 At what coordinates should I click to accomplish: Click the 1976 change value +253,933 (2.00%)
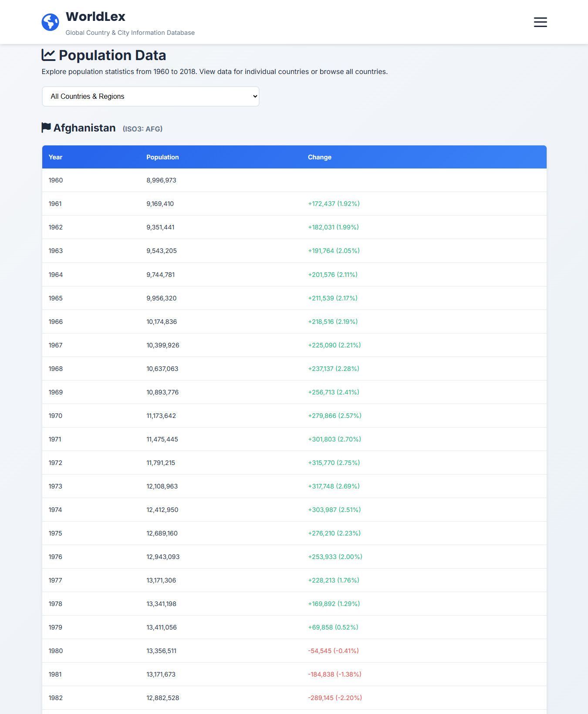coord(335,557)
